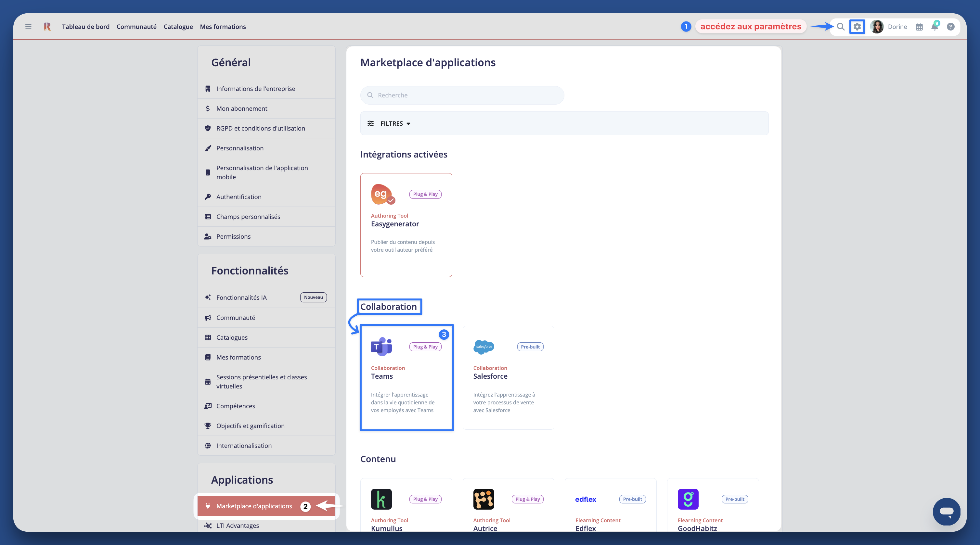The height and width of the screenshot is (545, 980).
Task: Open the Easygenerator card title
Action: point(395,224)
